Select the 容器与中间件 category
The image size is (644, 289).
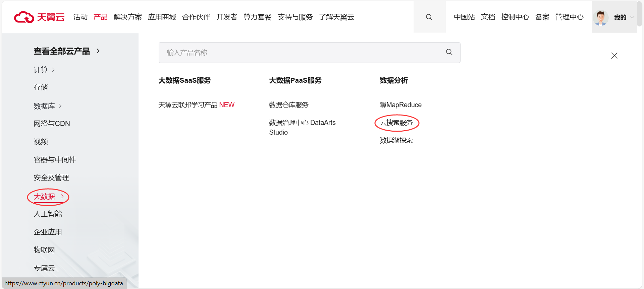pyautogui.click(x=55, y=160)
